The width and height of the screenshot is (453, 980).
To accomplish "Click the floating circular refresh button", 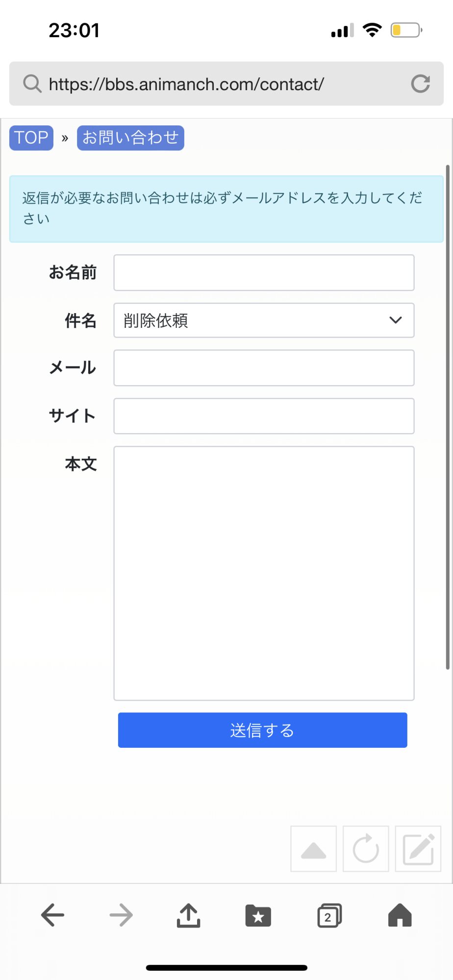I will click(366, 849).
